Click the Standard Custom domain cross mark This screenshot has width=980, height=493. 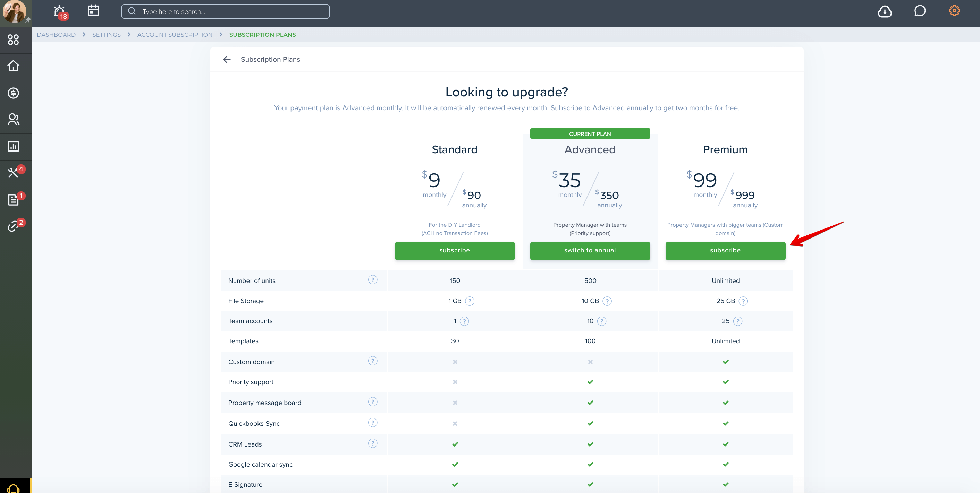point(455,362)
